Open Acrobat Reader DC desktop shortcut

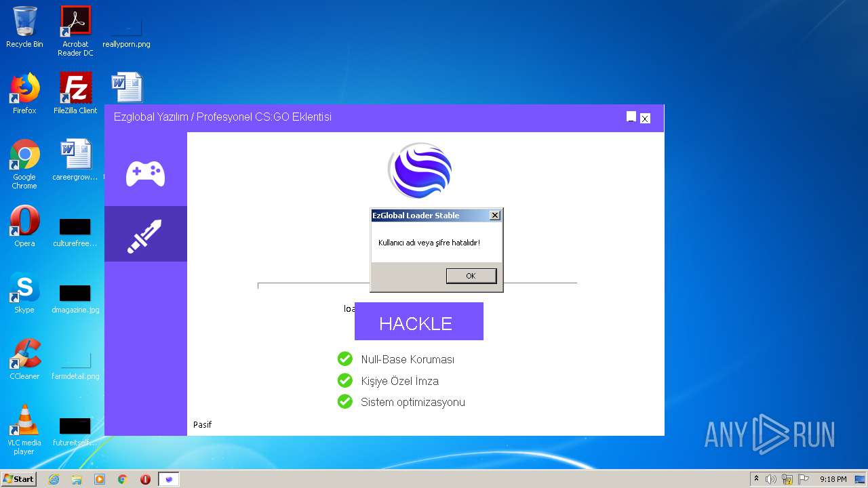pyautogui.click(x=75, y=31)
